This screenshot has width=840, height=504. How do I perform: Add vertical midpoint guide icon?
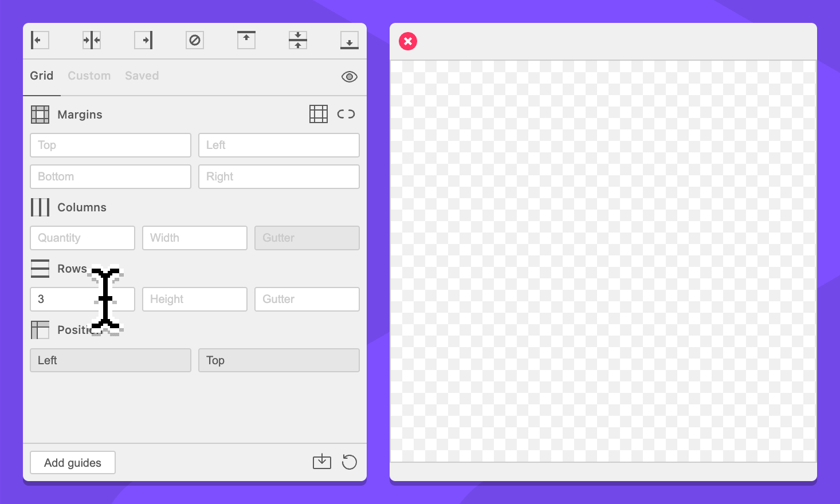point(92,40)
